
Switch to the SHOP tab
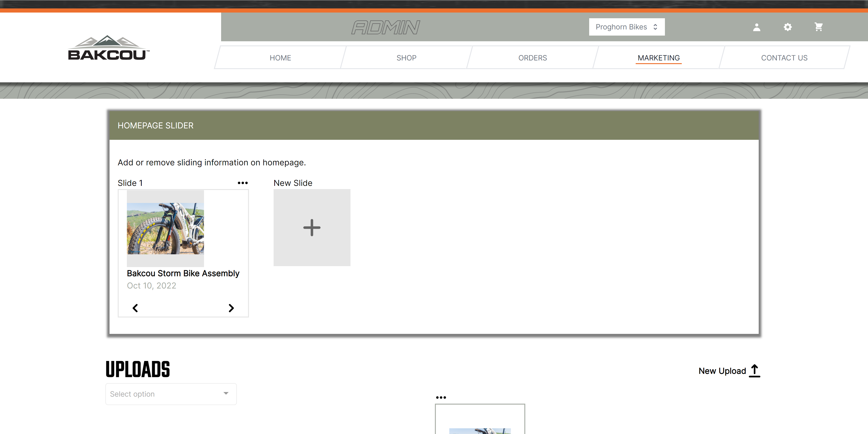click(x=406, y=58)
